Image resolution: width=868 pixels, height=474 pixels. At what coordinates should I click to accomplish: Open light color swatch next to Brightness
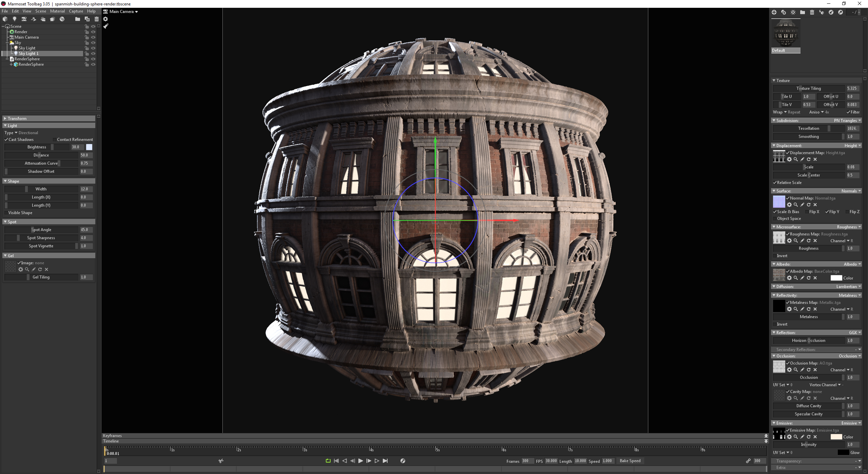coord(89,147)
